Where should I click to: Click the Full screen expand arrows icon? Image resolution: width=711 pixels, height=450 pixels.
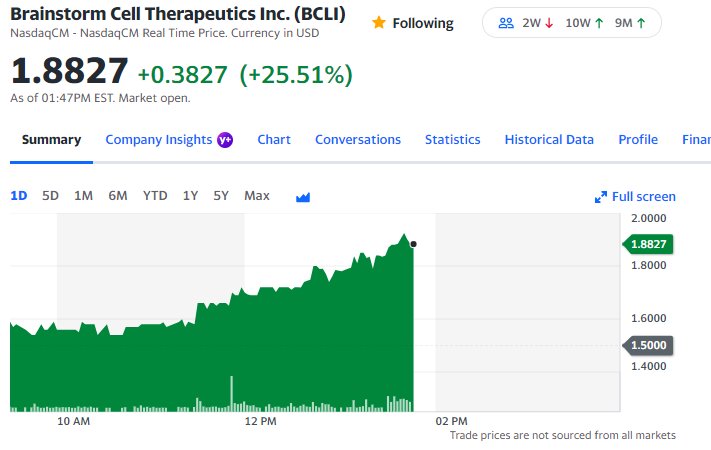(601, 197)
